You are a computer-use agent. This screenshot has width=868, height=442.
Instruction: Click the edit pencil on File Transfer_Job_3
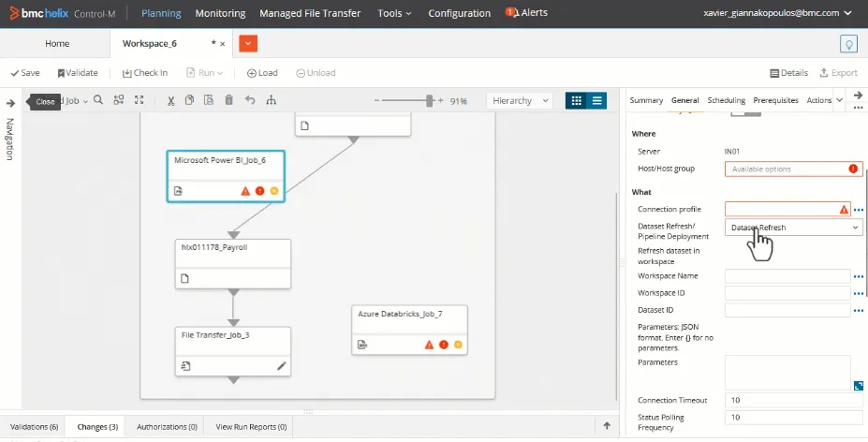pos(281,366)
